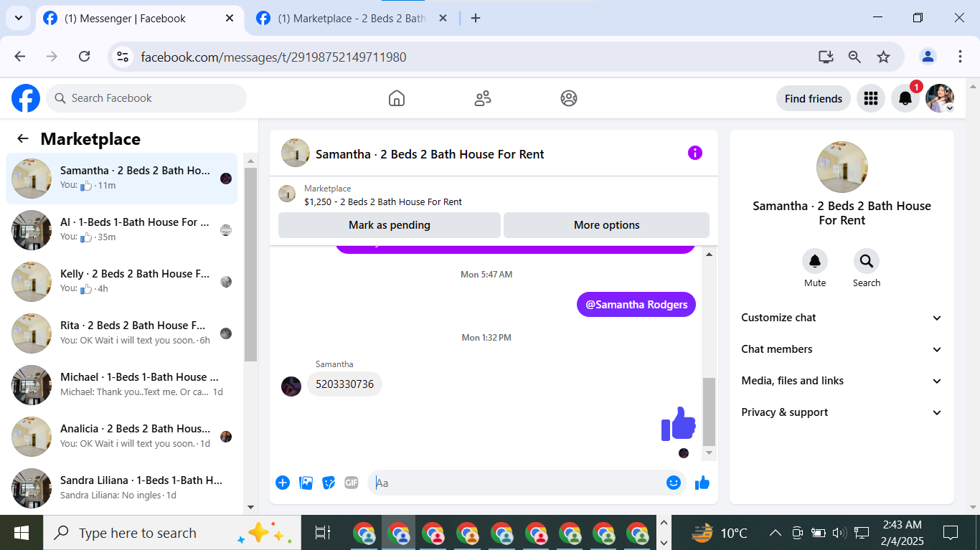Open the Chrome tab search dropdown

[x=18, y=18]
